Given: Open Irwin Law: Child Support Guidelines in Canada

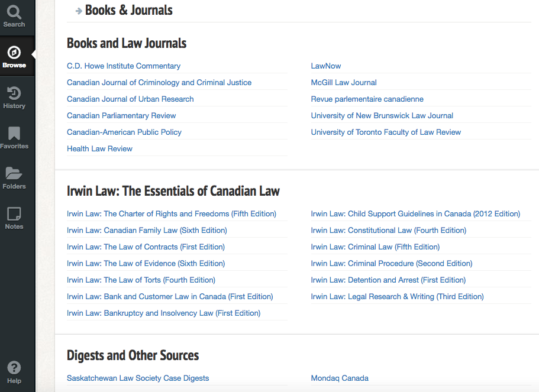Looking at the screenshot, I should tap(415, 213).
